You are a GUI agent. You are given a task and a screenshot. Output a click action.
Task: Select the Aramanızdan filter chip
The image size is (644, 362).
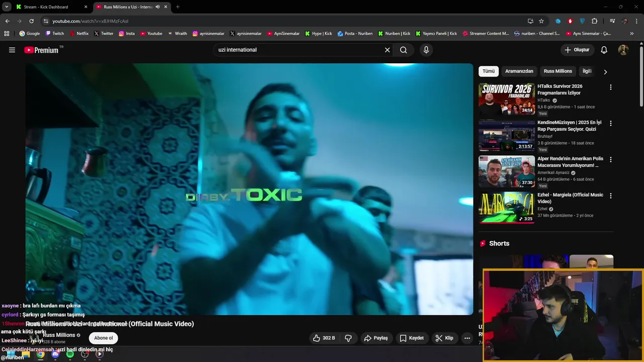coord(519,71)
